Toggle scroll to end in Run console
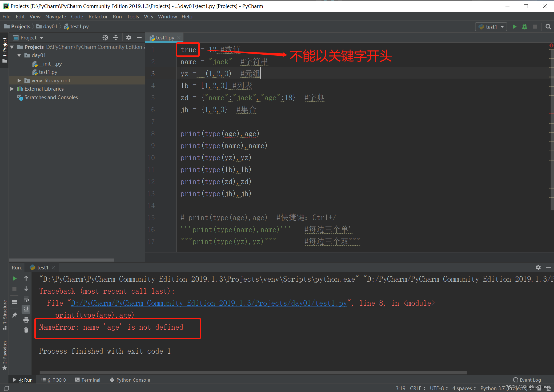The height and width of the screenshot is (392, 554). click(26, 309)
